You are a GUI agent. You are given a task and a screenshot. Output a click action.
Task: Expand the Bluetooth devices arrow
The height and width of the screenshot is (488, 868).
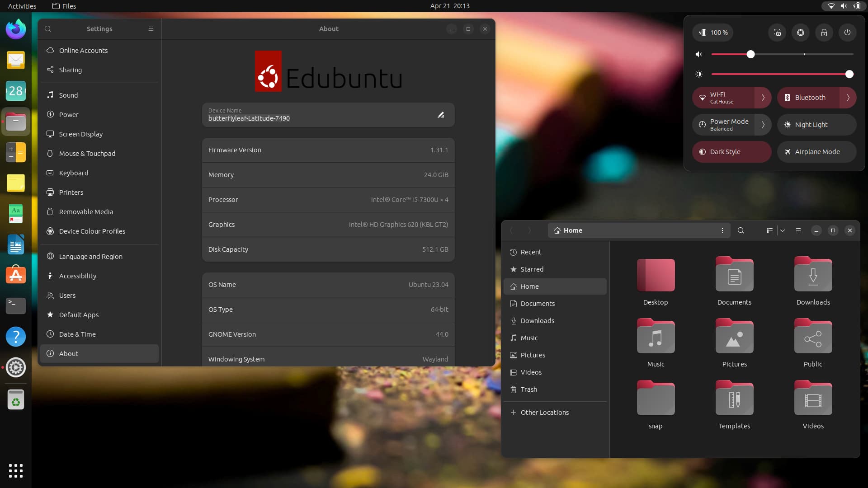point(848,98)
